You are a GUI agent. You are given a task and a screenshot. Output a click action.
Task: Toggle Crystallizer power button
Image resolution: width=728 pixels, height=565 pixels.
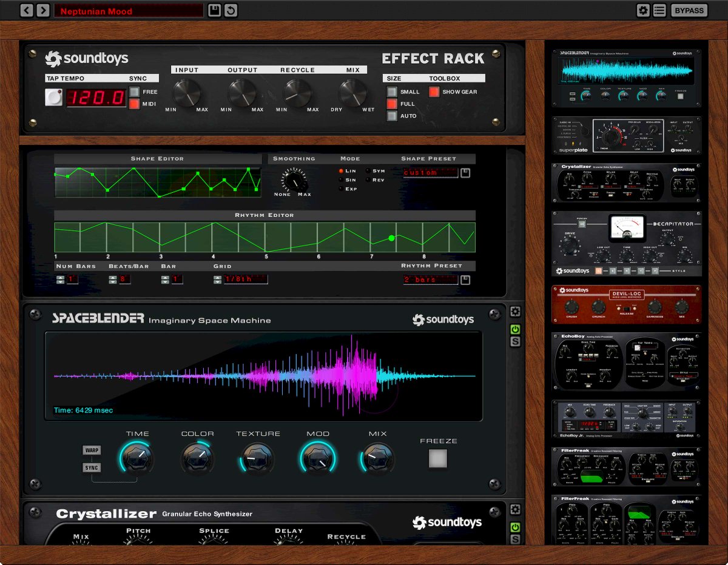click(515, 527)
